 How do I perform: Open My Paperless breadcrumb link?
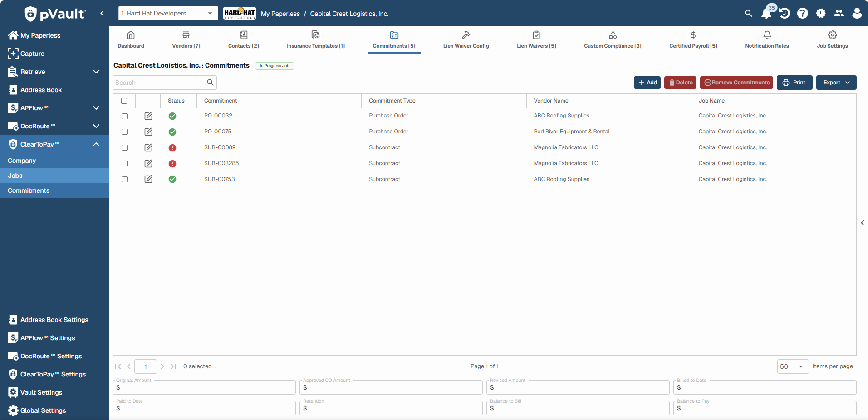tap(280, 14)
